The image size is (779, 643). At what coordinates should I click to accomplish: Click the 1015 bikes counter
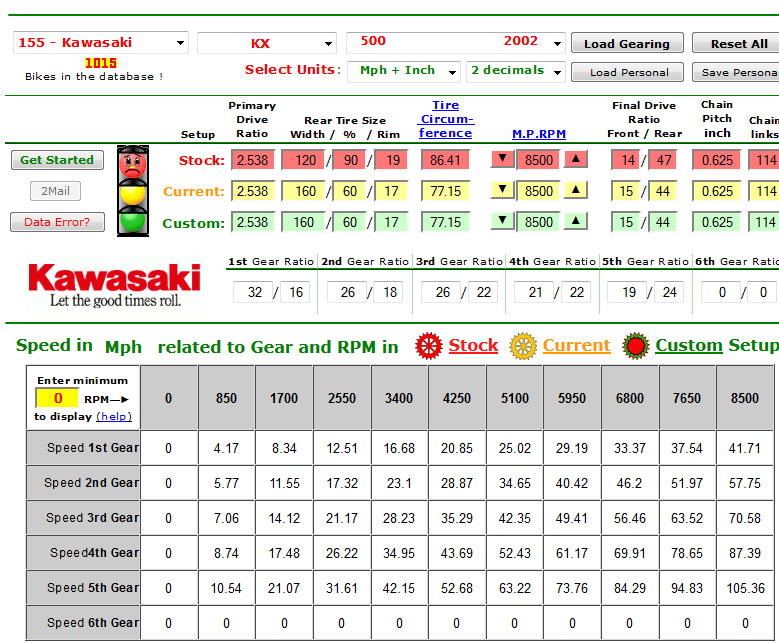100,63
